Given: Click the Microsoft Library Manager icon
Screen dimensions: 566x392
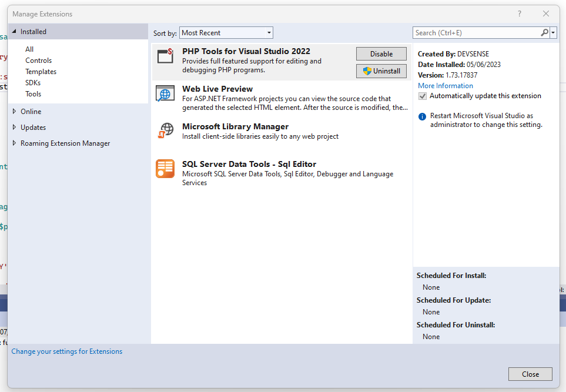Looking at the screenshot, I should tap(165, 131).
